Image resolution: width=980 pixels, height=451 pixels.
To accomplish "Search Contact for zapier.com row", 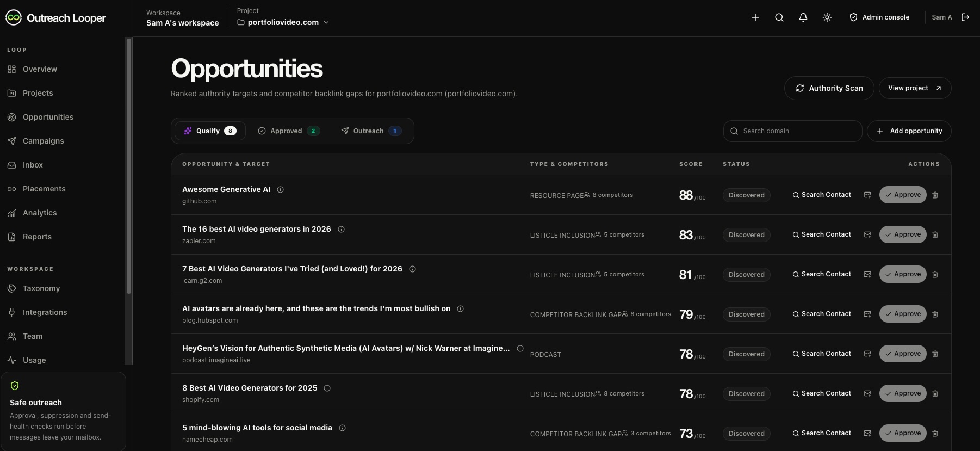I will 822,234.
